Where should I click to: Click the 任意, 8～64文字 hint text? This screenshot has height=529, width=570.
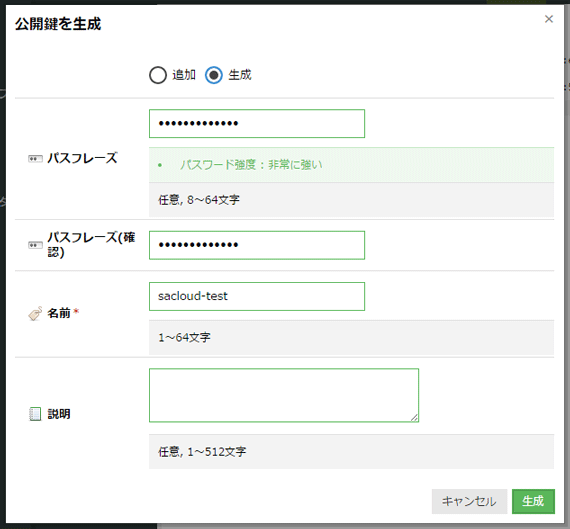[199, 200]
